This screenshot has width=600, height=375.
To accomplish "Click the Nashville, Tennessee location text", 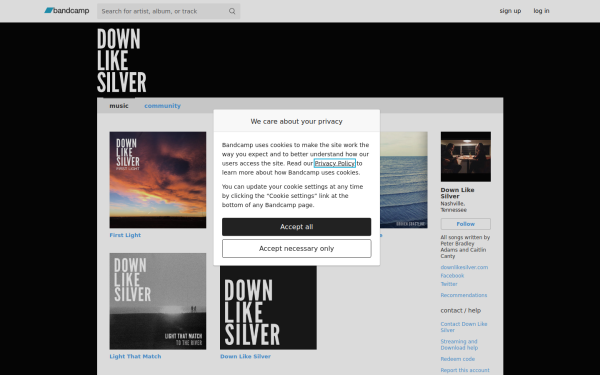I will [453, 207].
